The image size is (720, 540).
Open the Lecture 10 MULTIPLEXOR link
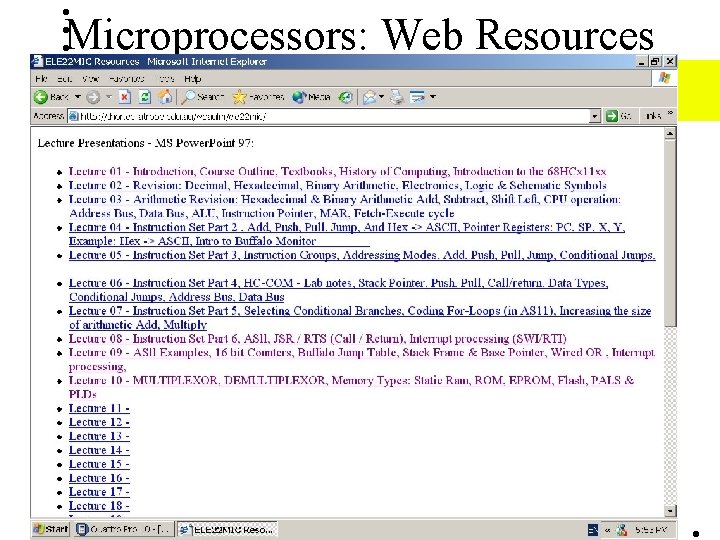pos(351,387)
